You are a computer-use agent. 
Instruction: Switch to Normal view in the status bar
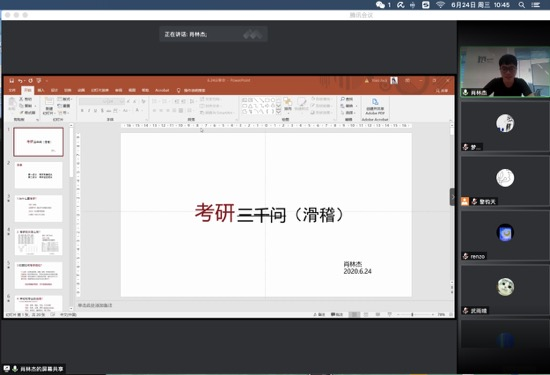click(354, 315)
